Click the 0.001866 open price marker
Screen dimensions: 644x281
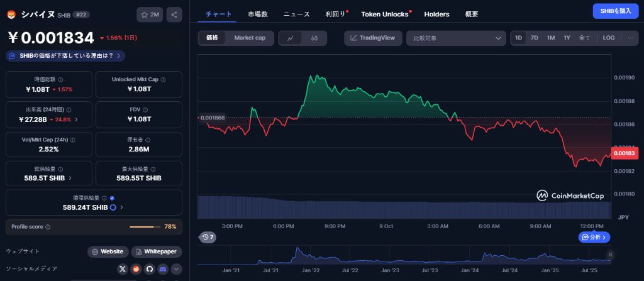(x=212, y=118)
